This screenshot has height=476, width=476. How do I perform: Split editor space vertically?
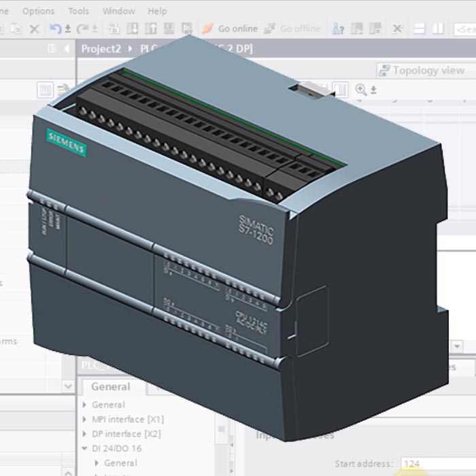point(438,29)
